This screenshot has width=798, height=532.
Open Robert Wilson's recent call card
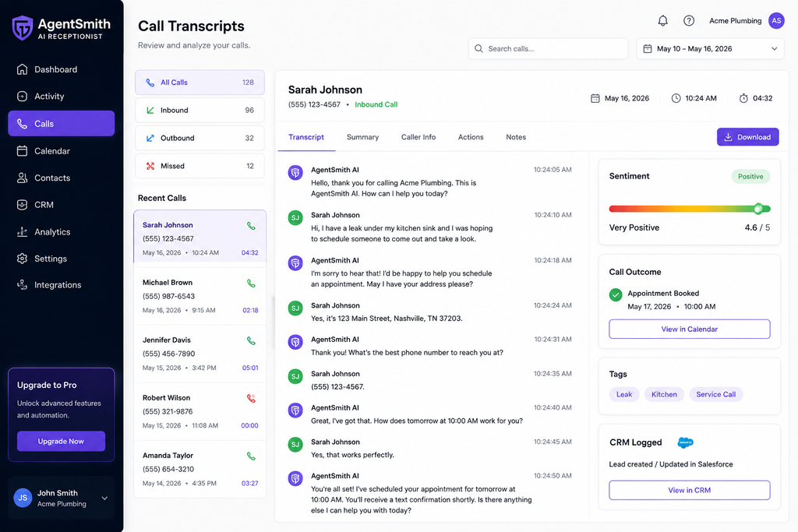pyautogui.click(x=199, y=411)
